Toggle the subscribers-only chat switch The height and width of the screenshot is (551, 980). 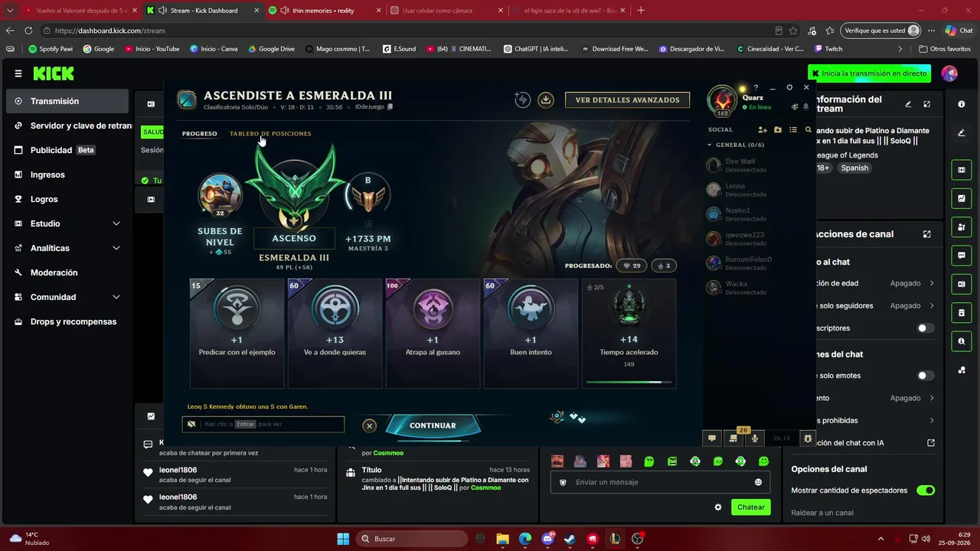click(x=926, y=328)
